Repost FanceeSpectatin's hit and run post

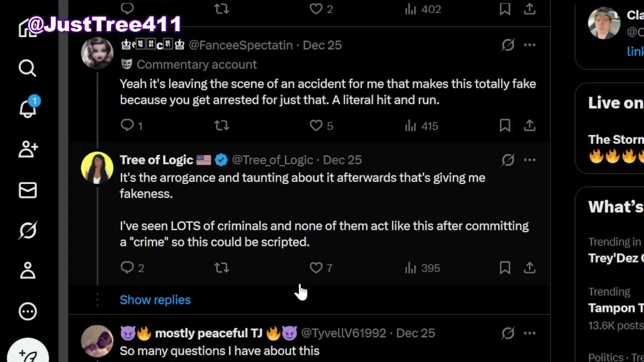(221, 126)
